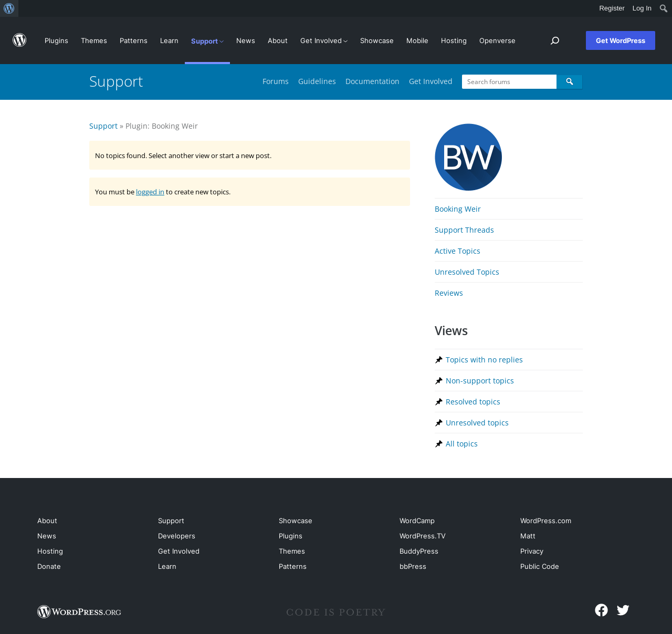Viewport: 672px width, 634px height.
Task: Click footer WordCamp link
Action: [417, 521]
